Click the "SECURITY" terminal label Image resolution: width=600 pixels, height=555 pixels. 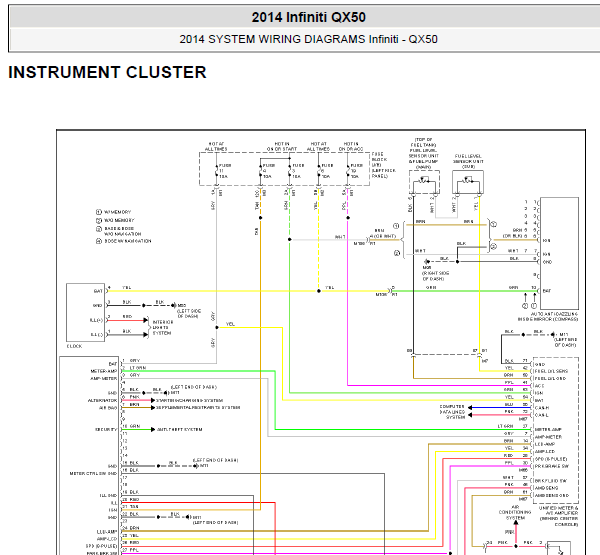[x=106, y=429]
